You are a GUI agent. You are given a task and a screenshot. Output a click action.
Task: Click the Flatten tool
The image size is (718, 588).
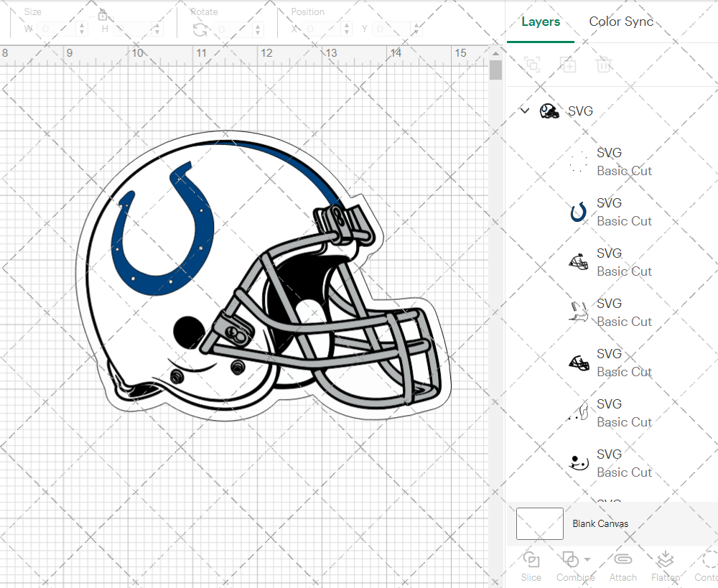pyautogui.click(x=665, y=565)
